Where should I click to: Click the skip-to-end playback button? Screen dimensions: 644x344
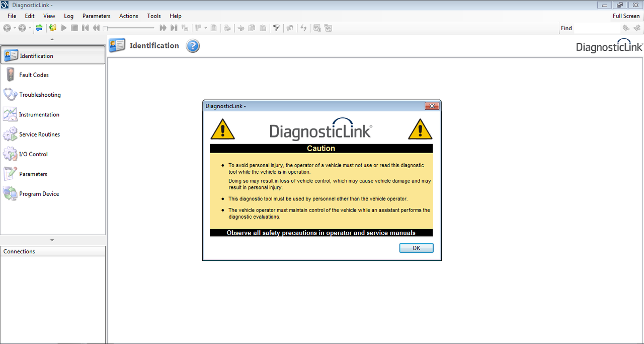[174, 28]
